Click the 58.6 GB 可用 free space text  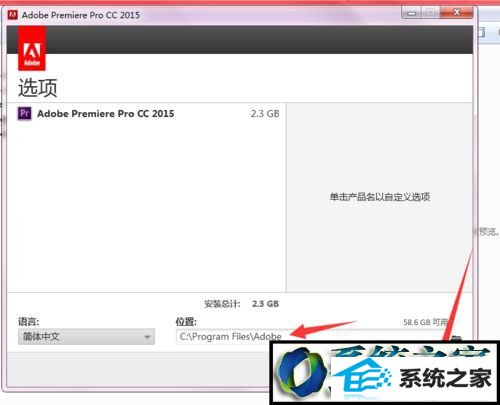426,322
